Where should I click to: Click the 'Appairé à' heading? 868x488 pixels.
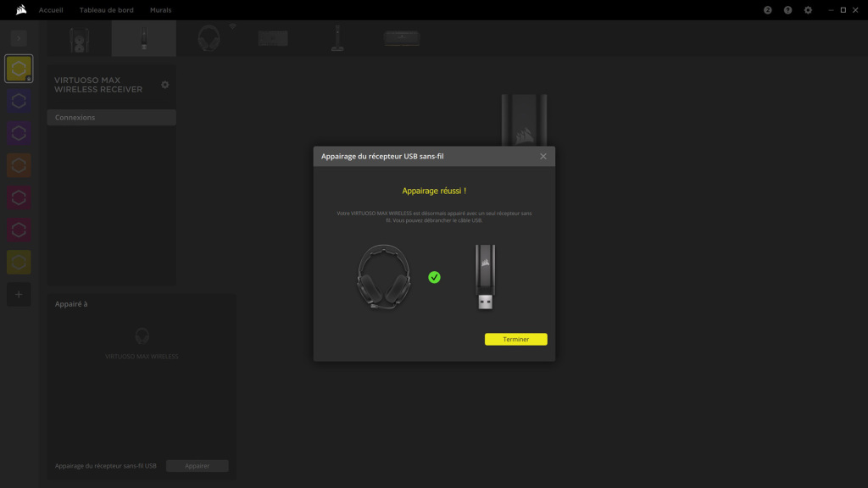click(71, 304)
